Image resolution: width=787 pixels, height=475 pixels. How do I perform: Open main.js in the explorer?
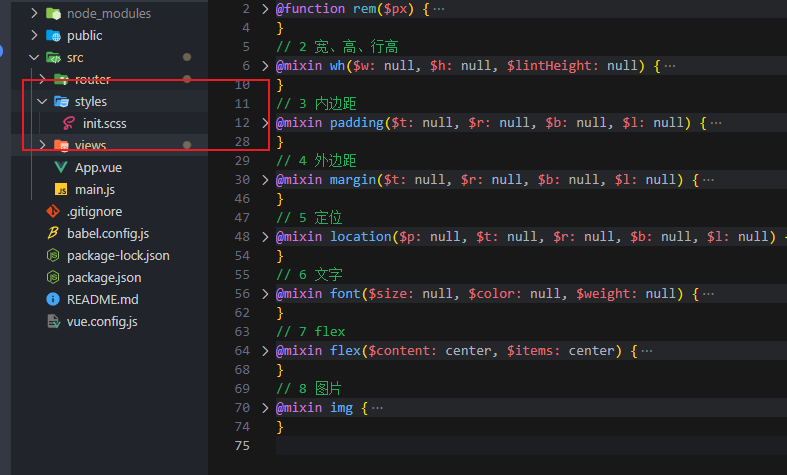pos(95,190)
